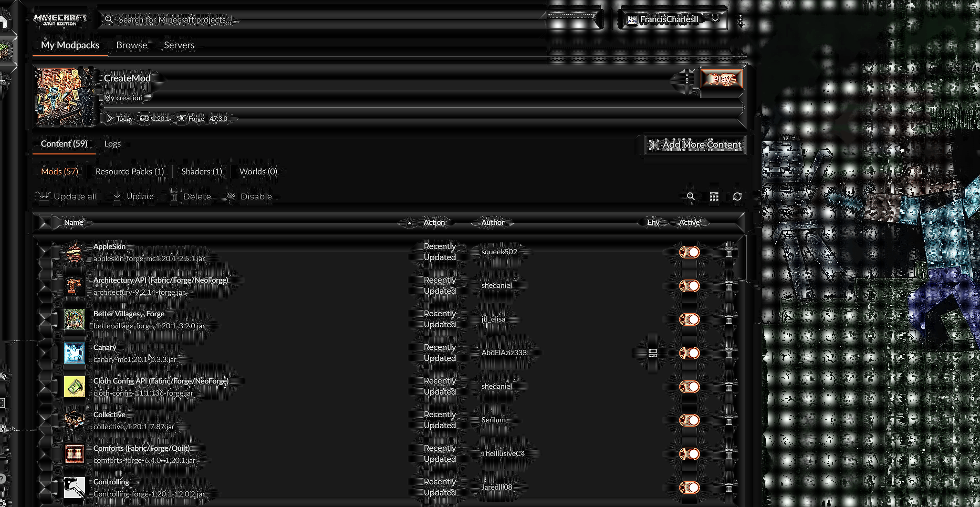Viewport: 980px width, 507px height.
Task: Click the Disable toolbar button
Action: pyautogui.click(x=249, y=196)
